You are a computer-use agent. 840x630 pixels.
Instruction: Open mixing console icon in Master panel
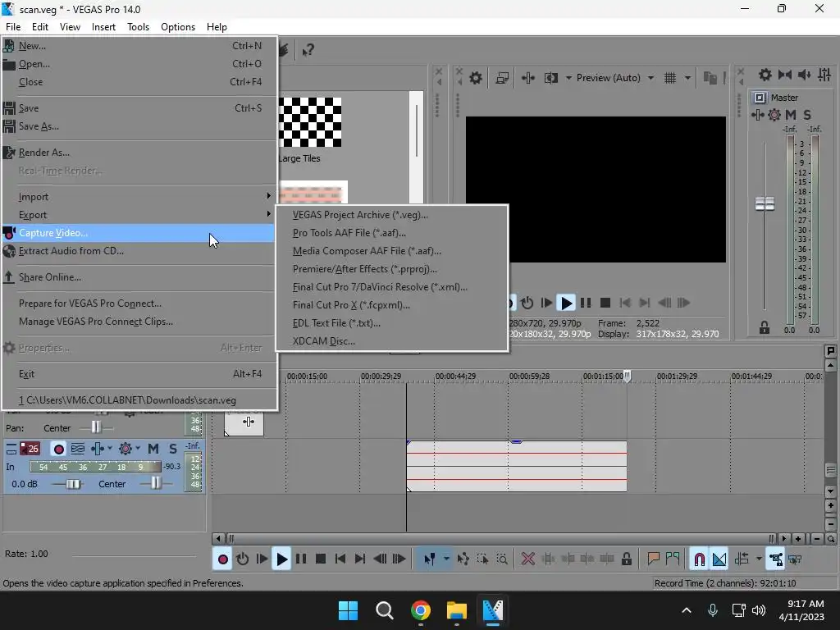[824, 75]
